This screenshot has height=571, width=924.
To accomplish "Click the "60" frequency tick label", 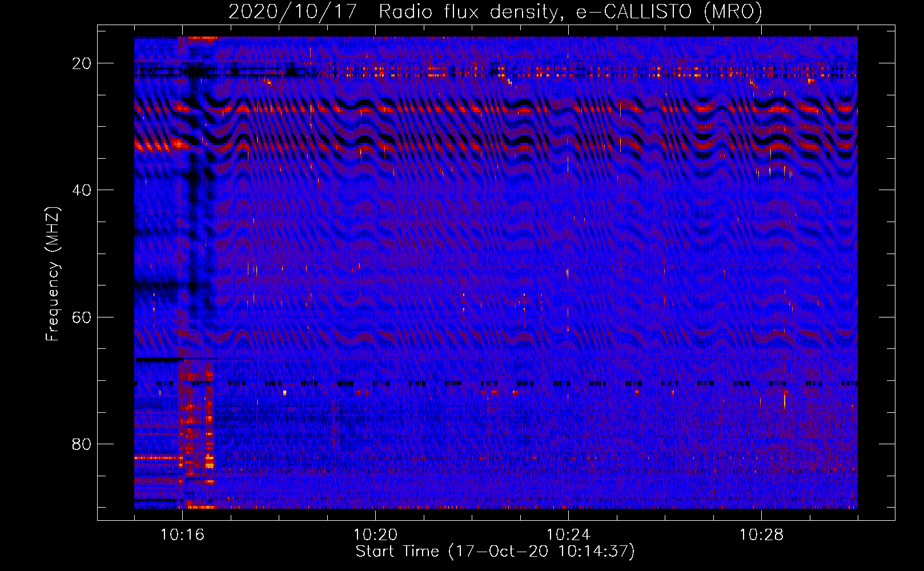I will (x=82, y=317).
